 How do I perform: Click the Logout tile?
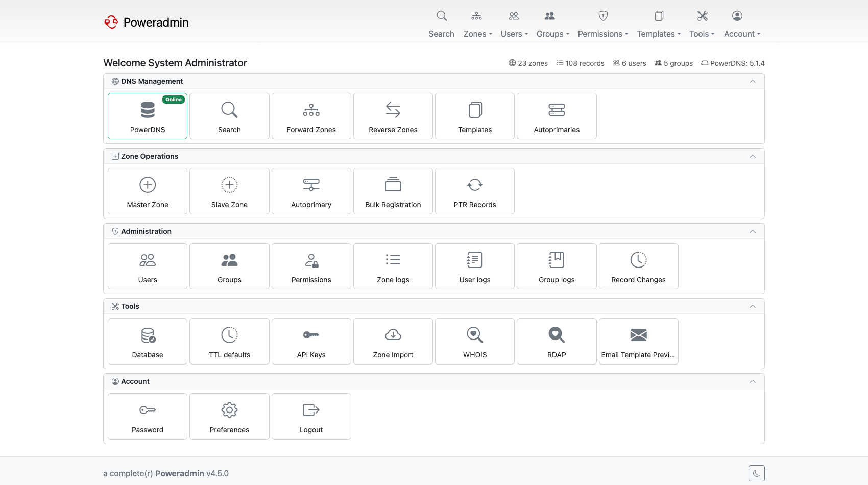point(311,416)
